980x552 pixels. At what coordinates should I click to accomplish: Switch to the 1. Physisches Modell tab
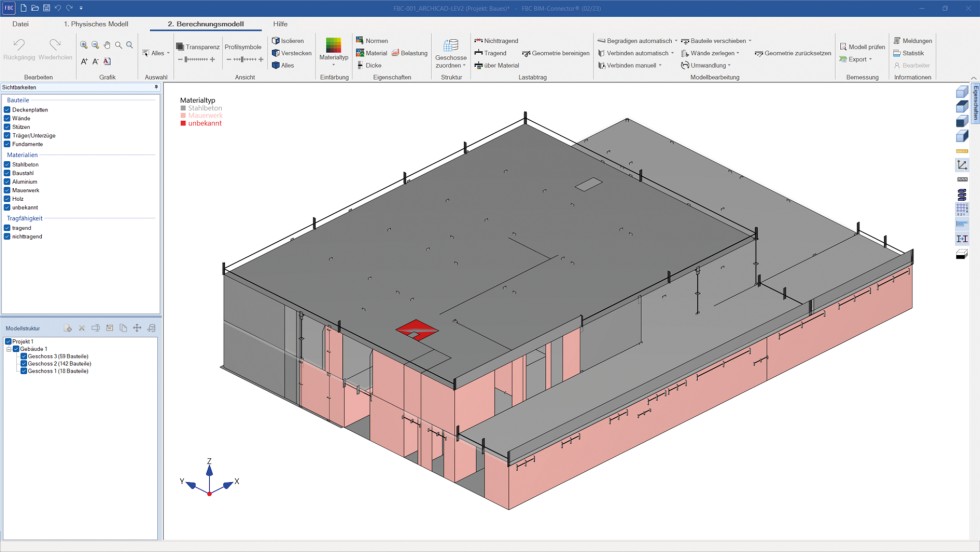96,23
